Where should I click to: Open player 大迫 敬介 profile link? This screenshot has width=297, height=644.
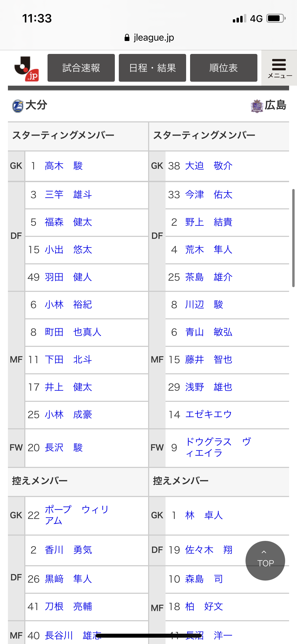(209, 166)
